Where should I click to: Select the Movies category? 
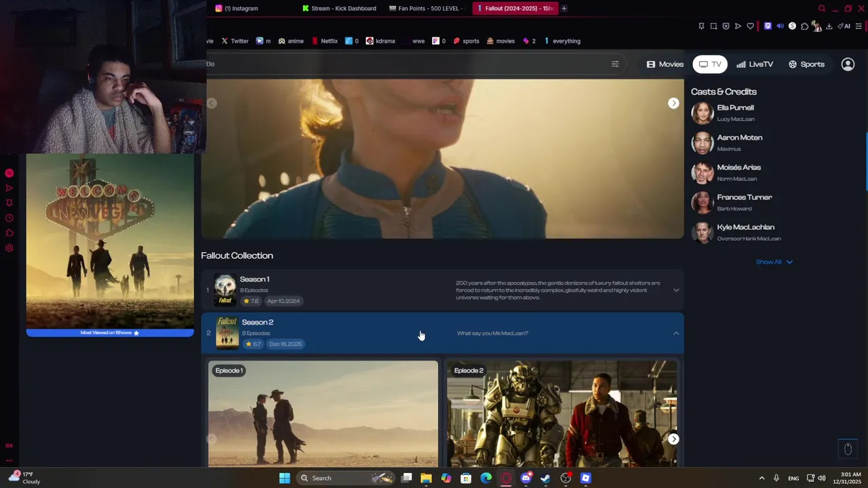coord(665,64)
